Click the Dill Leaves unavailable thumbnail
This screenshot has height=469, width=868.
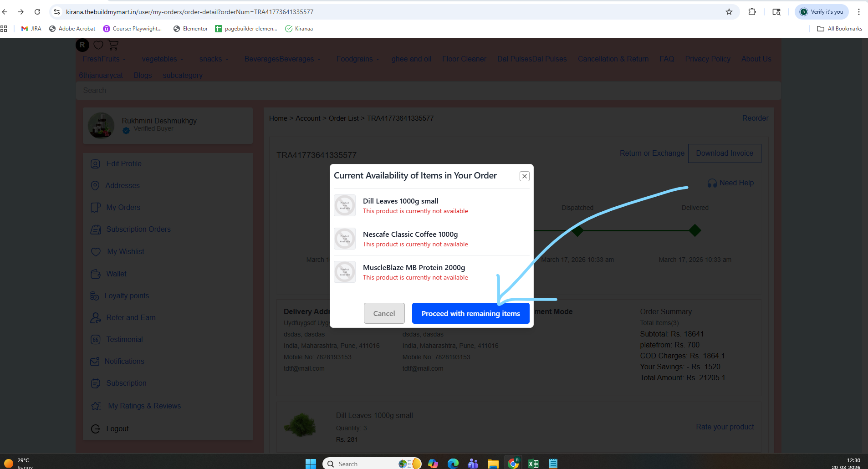point(345,205)
